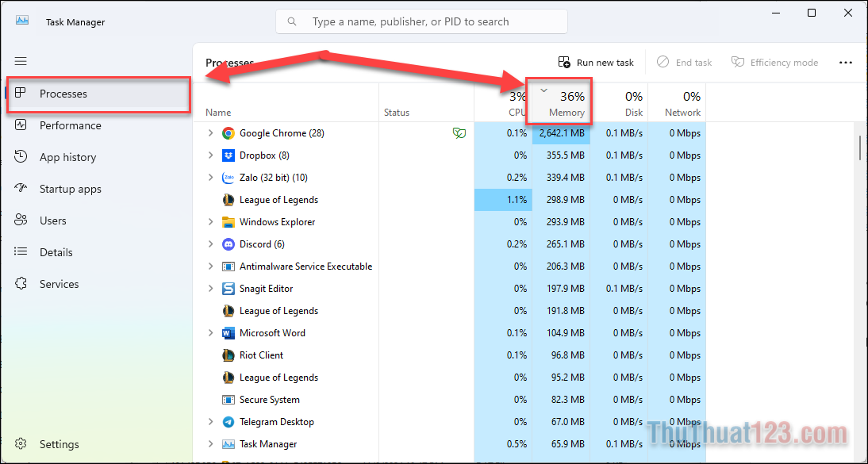
Task: Click the efficiency leaf icon on Chrome row
Action: click(x=459, y=133)
